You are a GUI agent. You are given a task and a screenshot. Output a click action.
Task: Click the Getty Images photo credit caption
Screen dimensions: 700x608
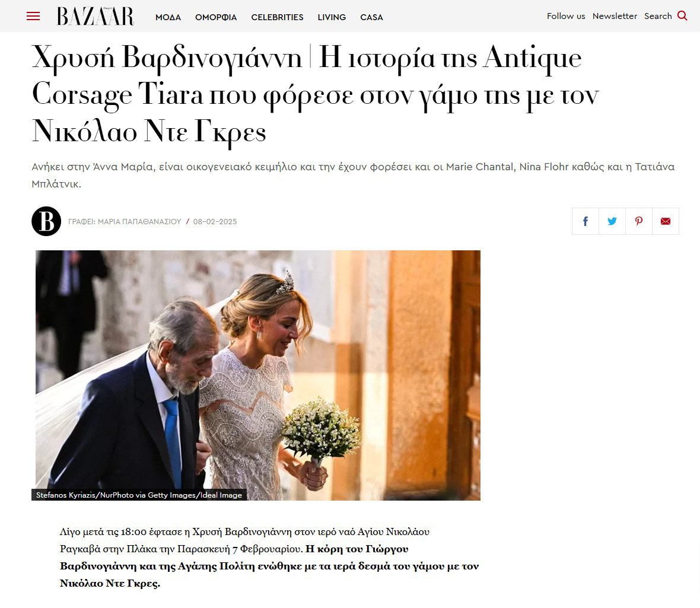[x=139, y=495]
